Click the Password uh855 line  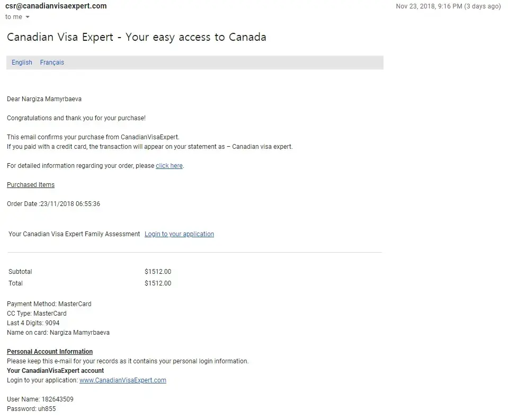(x=31, y=409)
